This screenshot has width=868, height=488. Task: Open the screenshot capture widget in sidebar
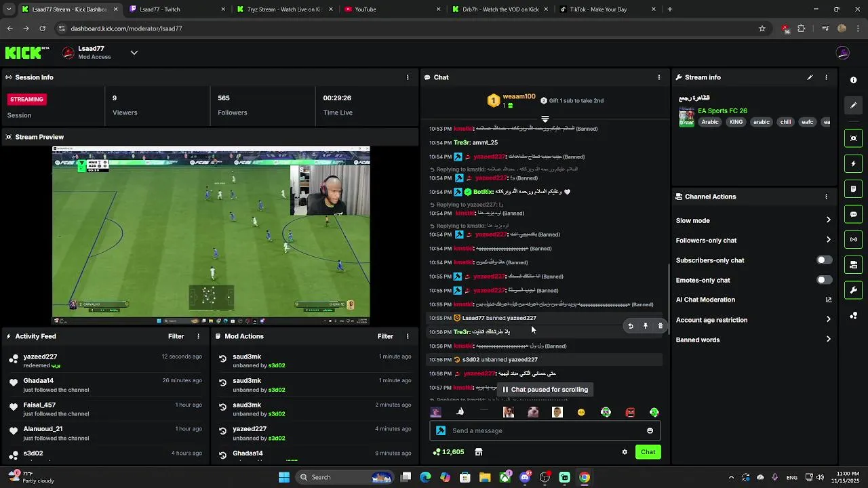[x=853, y=138]
